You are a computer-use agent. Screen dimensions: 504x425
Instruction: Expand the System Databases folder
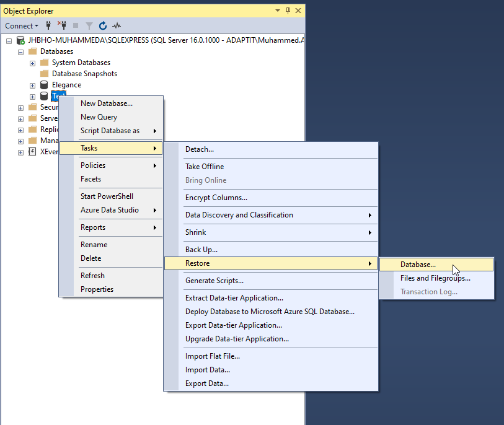click(x=32, y=63)
